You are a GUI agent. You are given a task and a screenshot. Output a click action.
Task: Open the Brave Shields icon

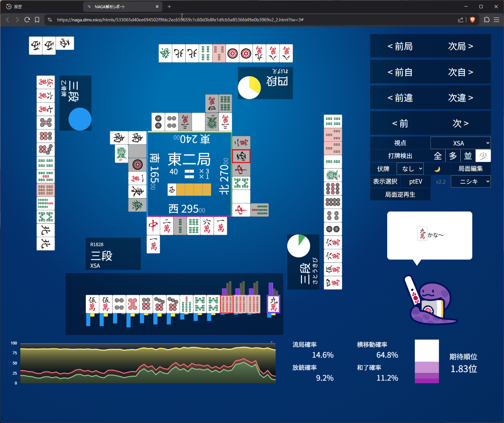[472, 20]
